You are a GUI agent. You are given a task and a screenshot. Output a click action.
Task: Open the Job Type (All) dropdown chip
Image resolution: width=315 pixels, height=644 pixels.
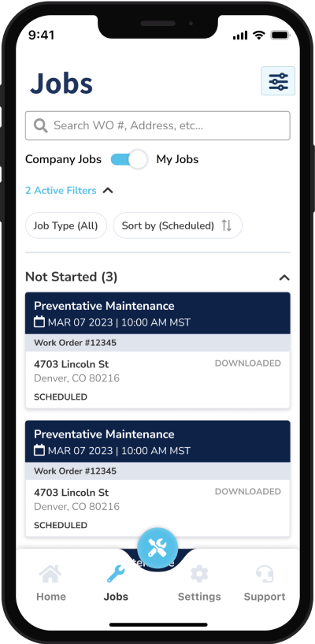click(66, 225)
